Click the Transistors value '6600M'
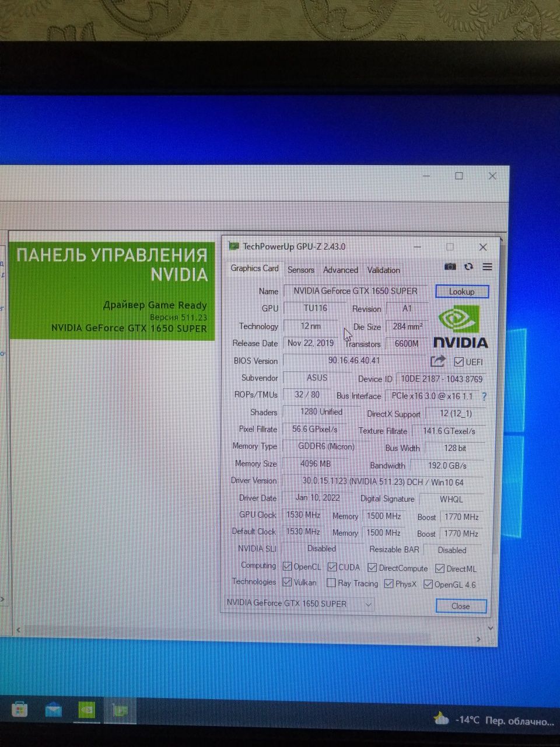This screenshot has height=747, width=560. [407, 344]
